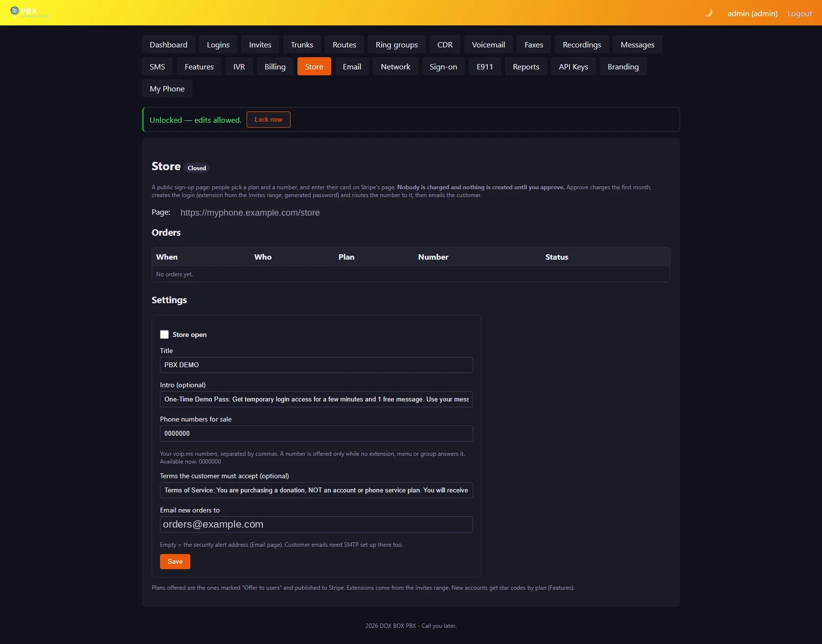Select the API Keys tab
Image resolution: width=822 pixels, height=644 pixels.
point(573,67)
